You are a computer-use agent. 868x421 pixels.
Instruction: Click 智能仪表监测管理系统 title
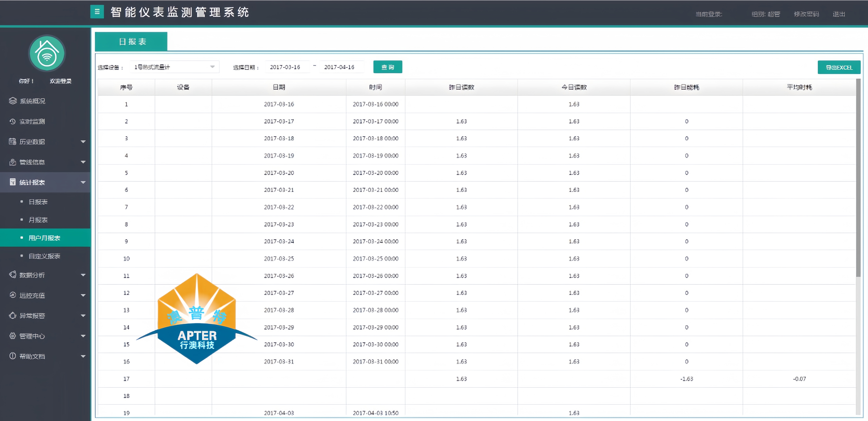tap(180, 12)
